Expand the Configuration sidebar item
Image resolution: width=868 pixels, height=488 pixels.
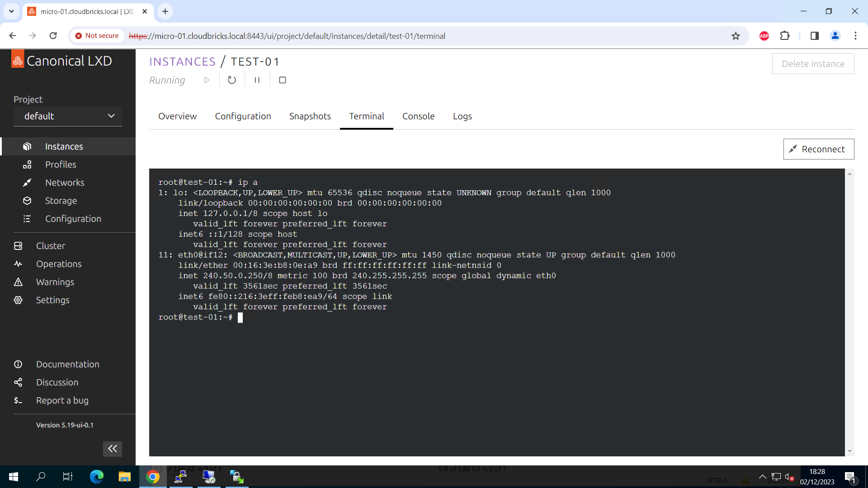point(73,219)
